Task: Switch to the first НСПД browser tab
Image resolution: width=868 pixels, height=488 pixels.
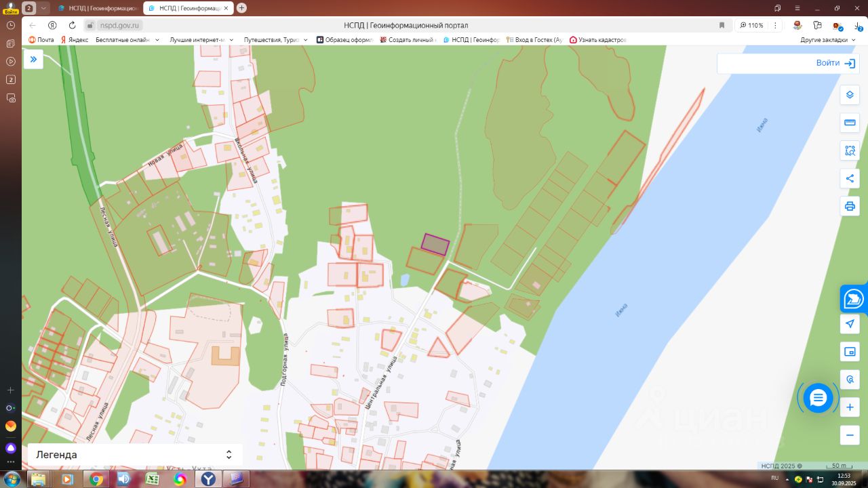Action: [x=97, y=8]
